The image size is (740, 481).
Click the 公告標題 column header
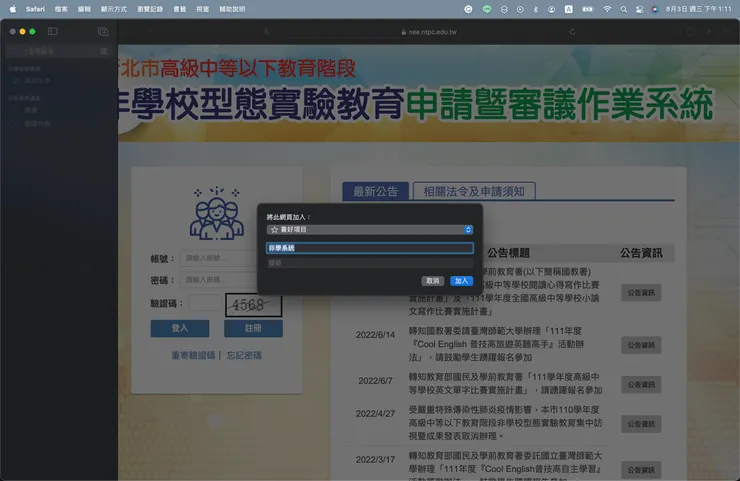508,253
